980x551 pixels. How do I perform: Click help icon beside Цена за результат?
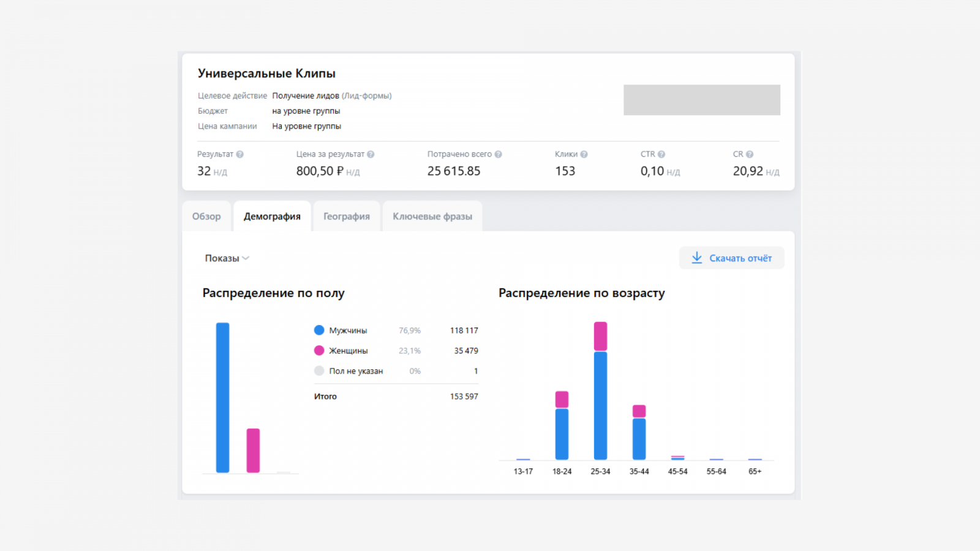coord(371,154)
